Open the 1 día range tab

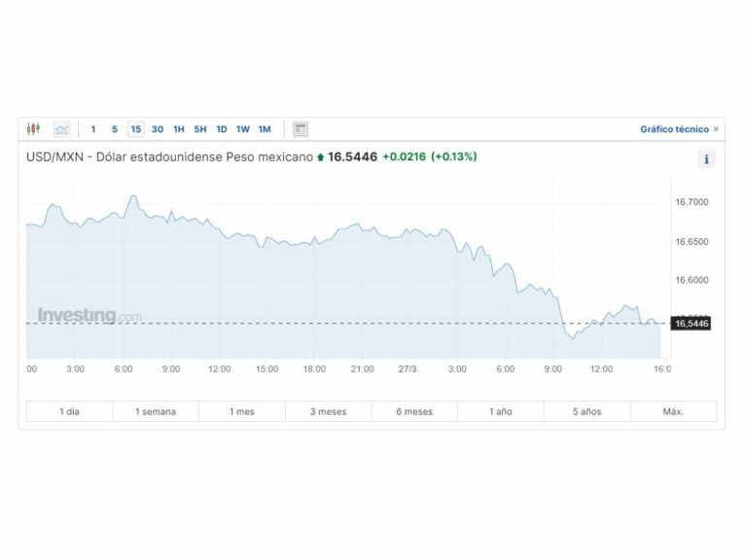(x=69, y=411)
